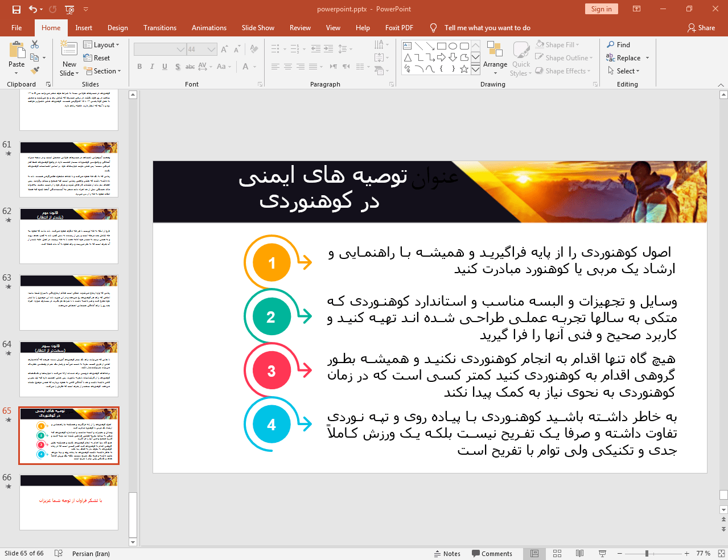Click the Find magnifier button
This screenshot has width=728, height=560.
[x=619, y=44]
